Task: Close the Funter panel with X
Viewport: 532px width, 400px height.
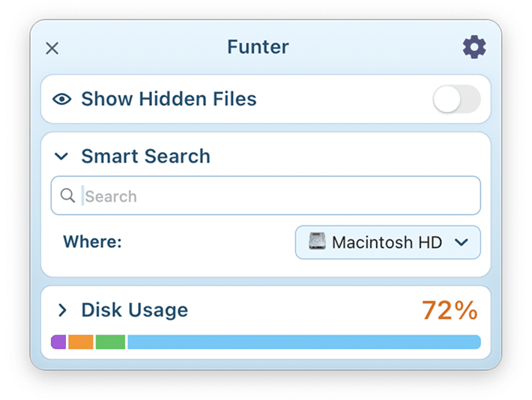Action: click(x=52, y=48)
